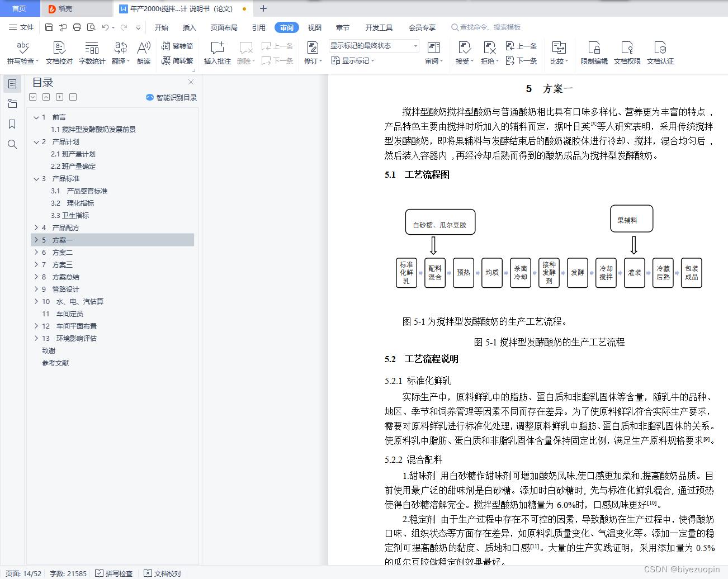Image resolution: width=728 pixels, height=579 pixels.
Task: Open the bookmarks panel icon in sidebar
Action: [x=12, y=124]
